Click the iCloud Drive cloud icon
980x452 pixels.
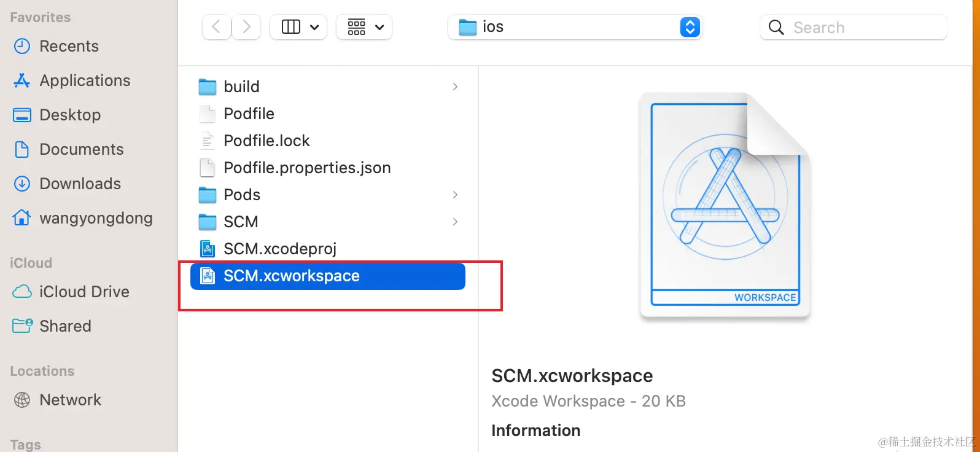click(x=22, y=292)
